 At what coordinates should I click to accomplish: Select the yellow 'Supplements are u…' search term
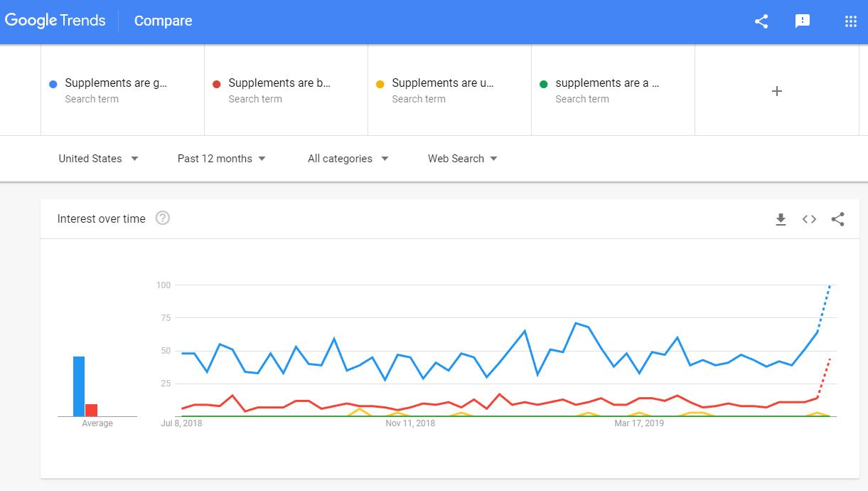coord(450,90)
